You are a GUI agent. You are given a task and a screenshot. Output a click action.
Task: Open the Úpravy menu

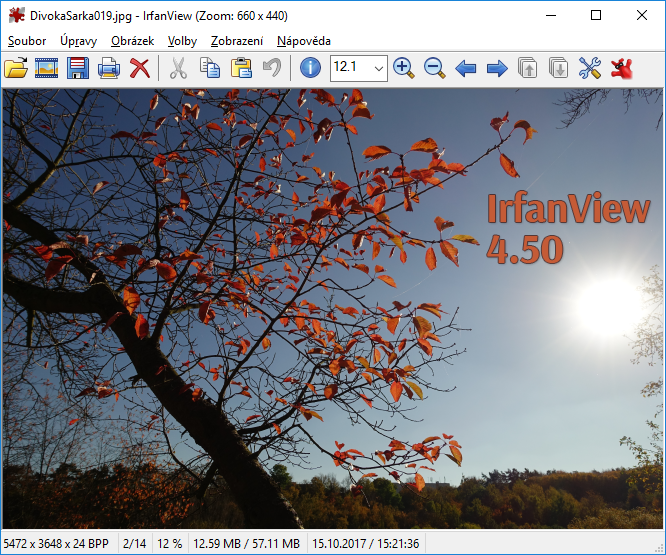click(79, 41)
